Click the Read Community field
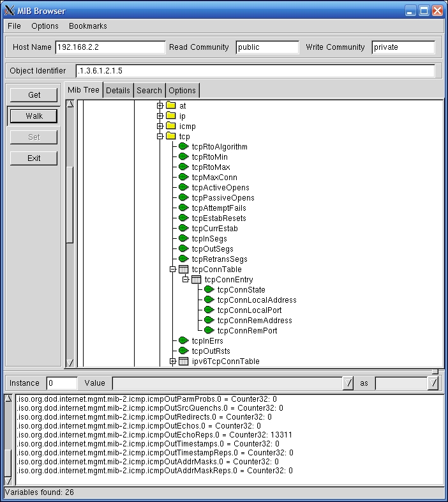Image resolution: width=448 pixels, height=502 pixels. (267, 47)
